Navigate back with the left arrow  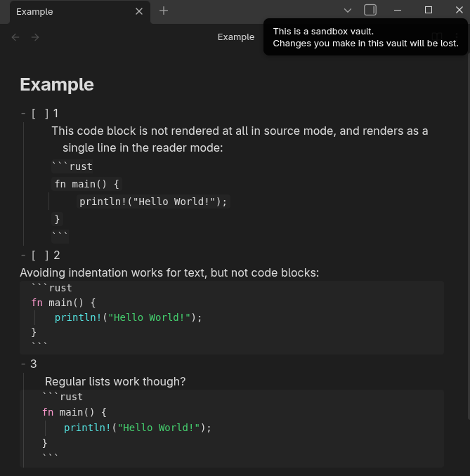point(15,37)
